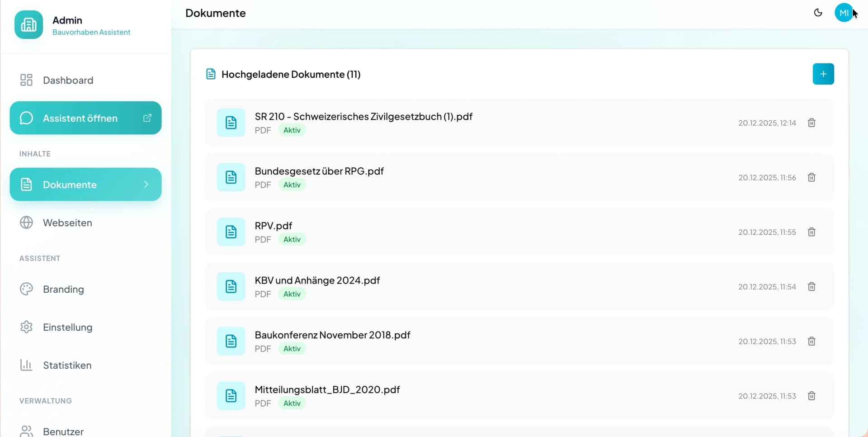Screen dimensions: 868x437
Task: Click Aktiv badge of Bundesgesetz über RPG.pdf
Action: (292, 185)
